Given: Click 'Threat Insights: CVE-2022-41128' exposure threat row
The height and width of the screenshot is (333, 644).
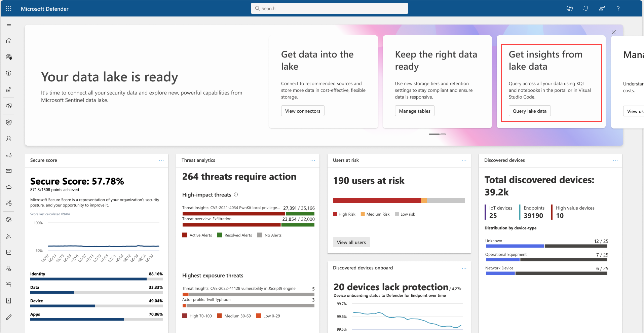Looking at the screenshot, I should 249,291.
